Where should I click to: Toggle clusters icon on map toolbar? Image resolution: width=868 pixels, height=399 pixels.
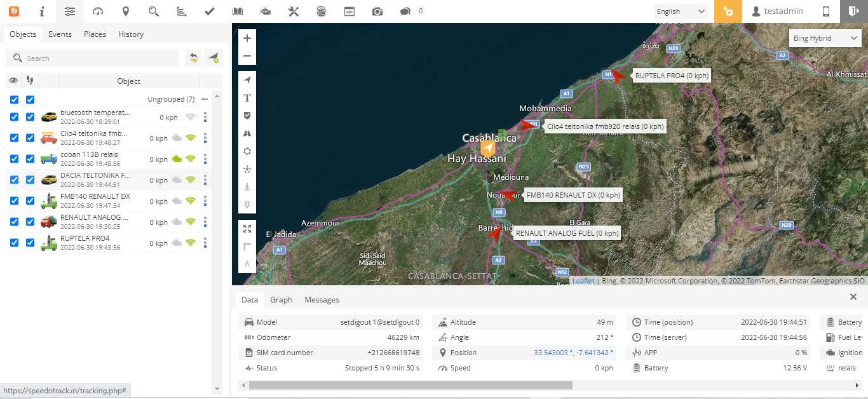(247, 169)
